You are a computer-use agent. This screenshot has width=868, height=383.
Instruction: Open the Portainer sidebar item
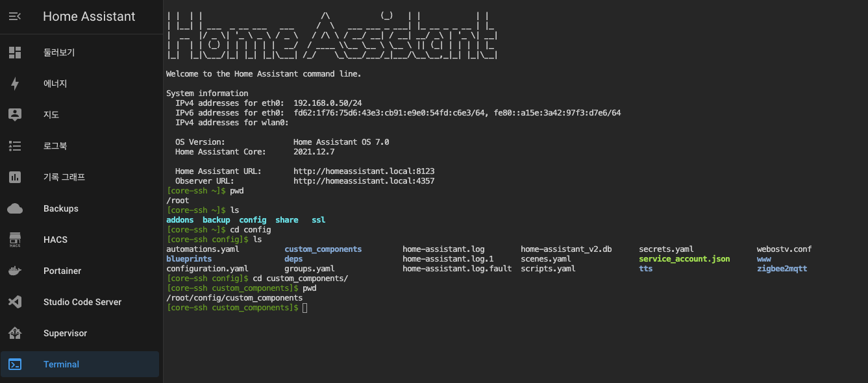click(x=80, y=271)
